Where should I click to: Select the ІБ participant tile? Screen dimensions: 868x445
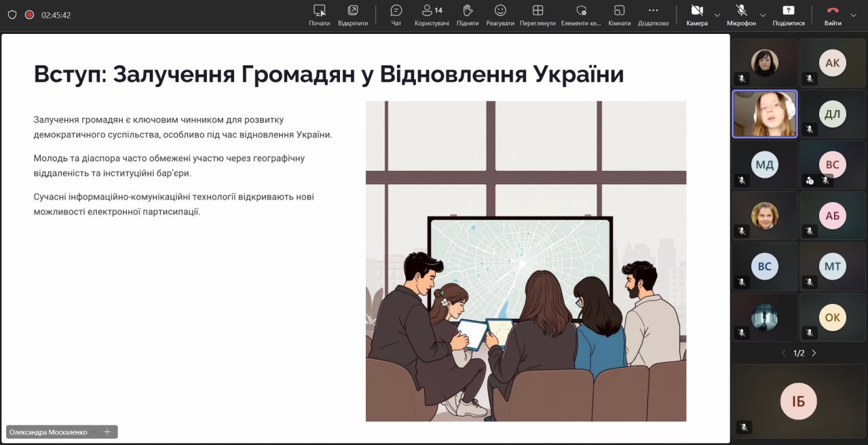click(798, 401)
